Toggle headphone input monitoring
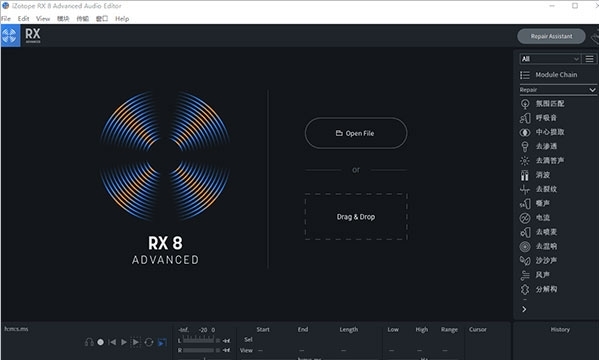Screen dimensions: 599x360 tap(89, 342)
